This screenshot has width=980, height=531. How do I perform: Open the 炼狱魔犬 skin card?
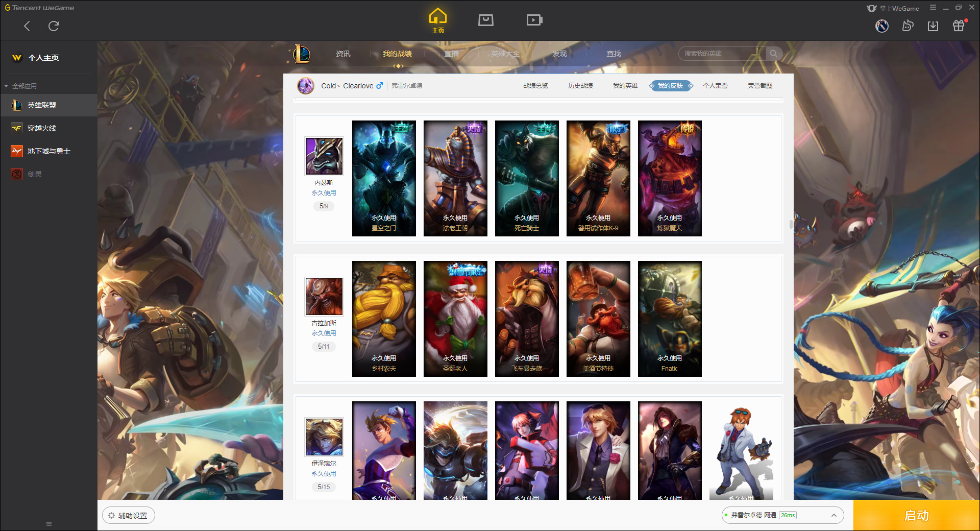(670, 178)
